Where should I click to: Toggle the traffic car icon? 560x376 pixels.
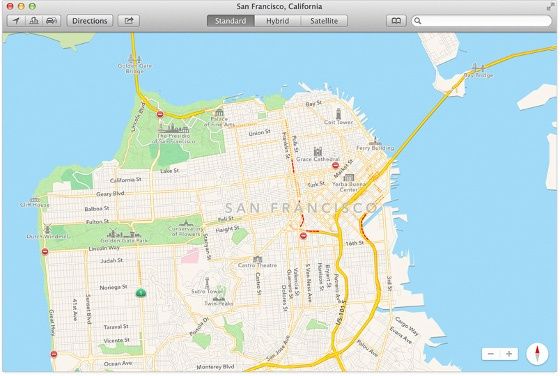tap(51, 21)
